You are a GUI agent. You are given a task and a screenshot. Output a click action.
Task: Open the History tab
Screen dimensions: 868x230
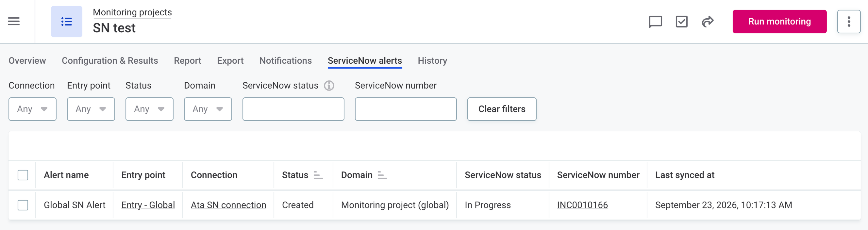coord(432,61)
